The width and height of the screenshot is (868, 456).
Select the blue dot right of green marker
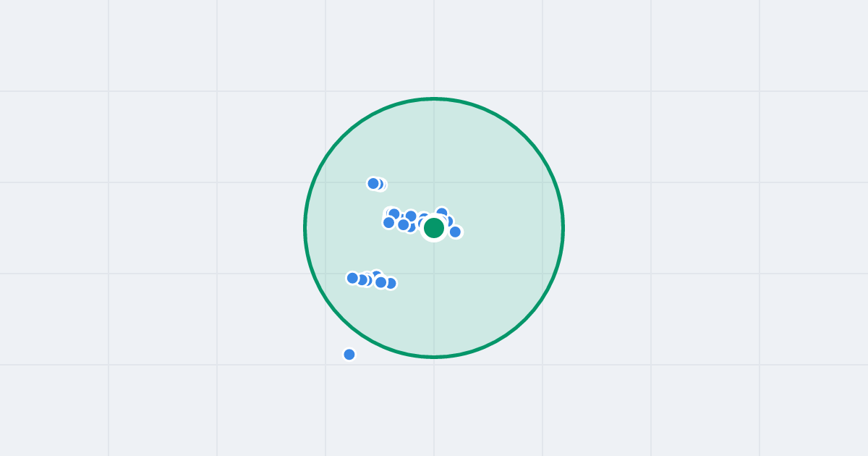point(455,232)
